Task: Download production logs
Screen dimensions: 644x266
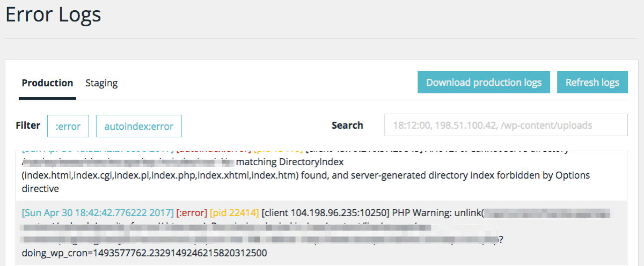Action: click(484, 83)
